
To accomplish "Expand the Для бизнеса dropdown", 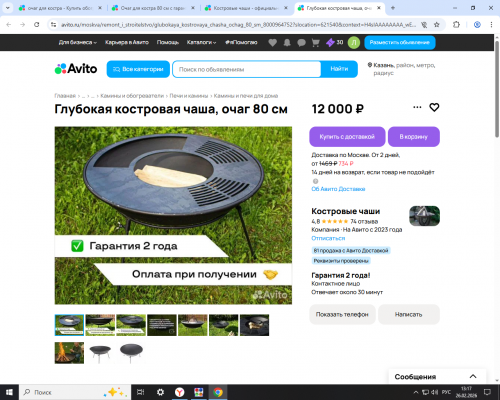I will (78, 42).
